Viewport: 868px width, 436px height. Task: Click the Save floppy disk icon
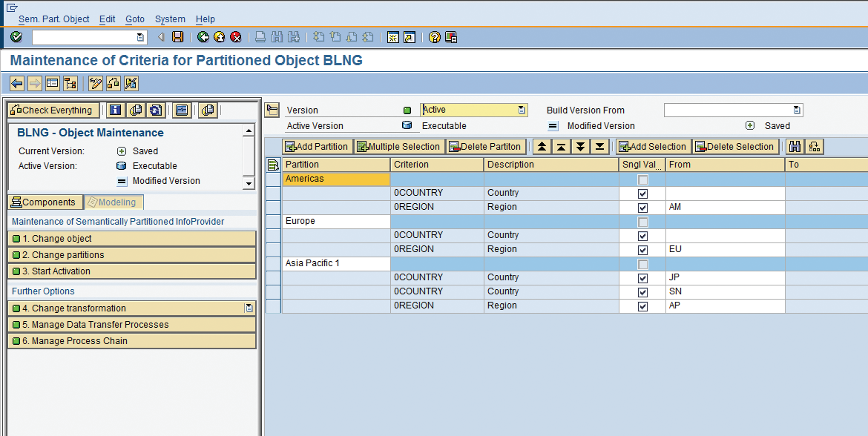click(178, 37)
